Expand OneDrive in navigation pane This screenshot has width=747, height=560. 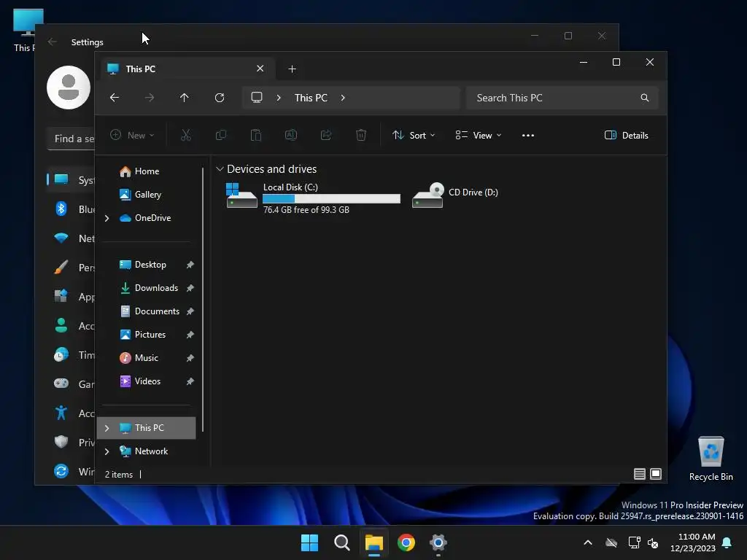point(107,218)
